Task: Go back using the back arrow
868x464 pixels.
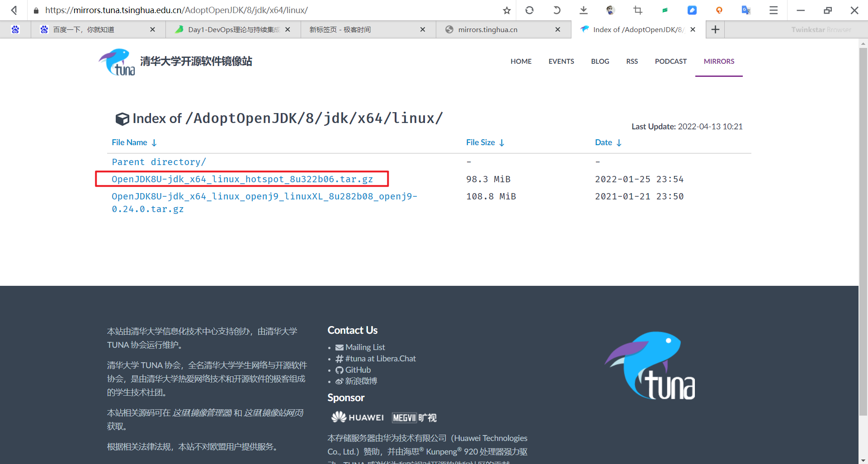Action: [14, 10]
